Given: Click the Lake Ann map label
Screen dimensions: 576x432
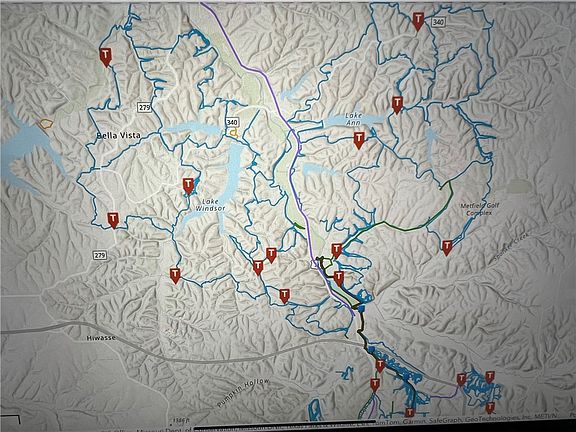Looking at the screenshot, I should pyautogui.click(x=353, y=119).
